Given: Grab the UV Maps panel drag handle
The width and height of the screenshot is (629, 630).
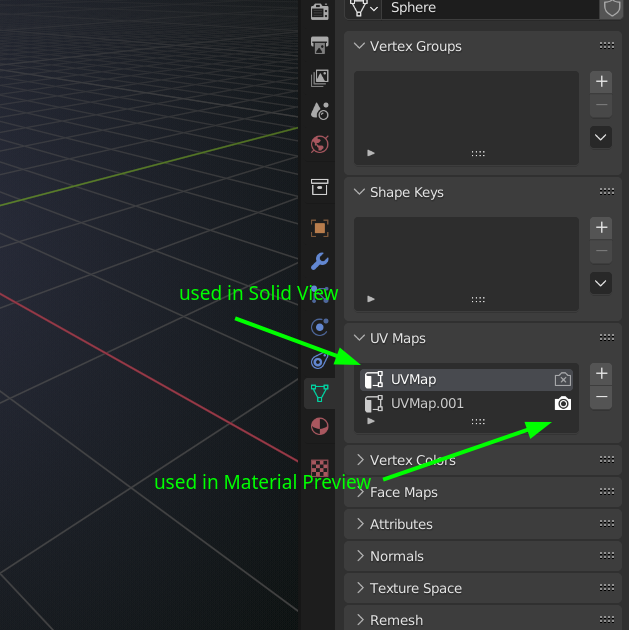Looking at the screenshot, I should coord(607,338).
